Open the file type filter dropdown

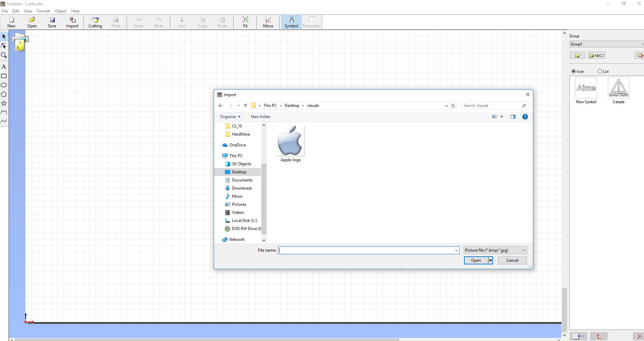coord(495,250)
